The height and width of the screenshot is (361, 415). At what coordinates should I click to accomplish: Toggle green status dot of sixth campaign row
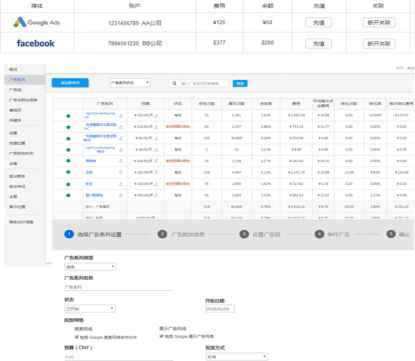coord(68,172)
